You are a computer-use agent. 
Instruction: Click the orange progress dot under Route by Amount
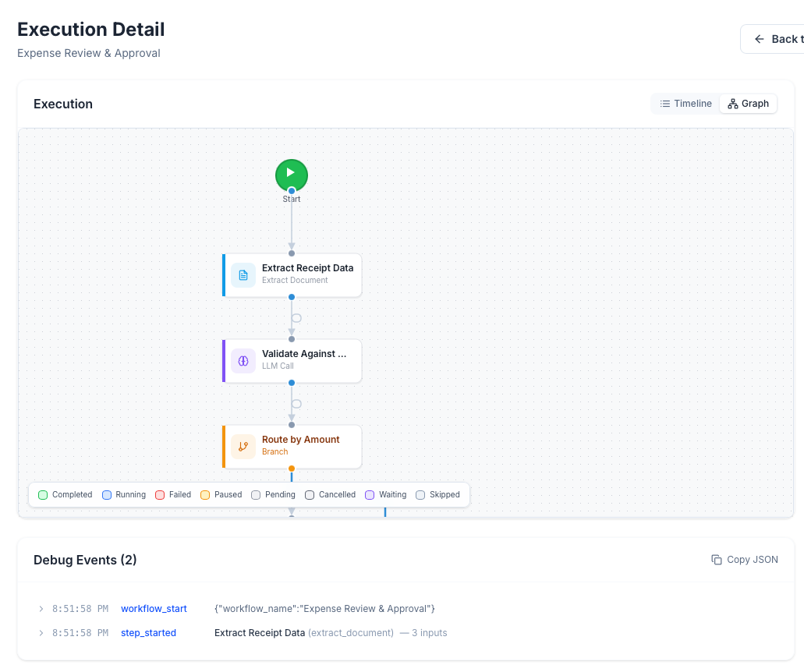[x=291, y=468]
